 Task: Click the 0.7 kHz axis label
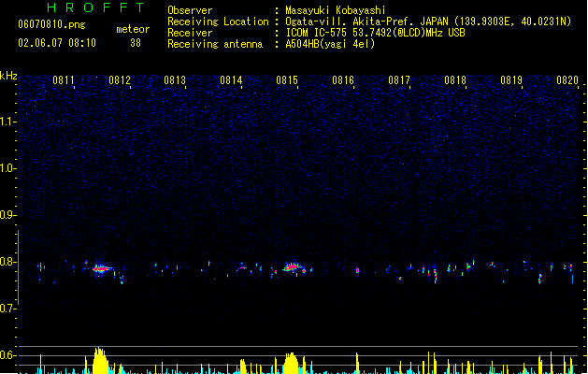[x=7, y=309]
